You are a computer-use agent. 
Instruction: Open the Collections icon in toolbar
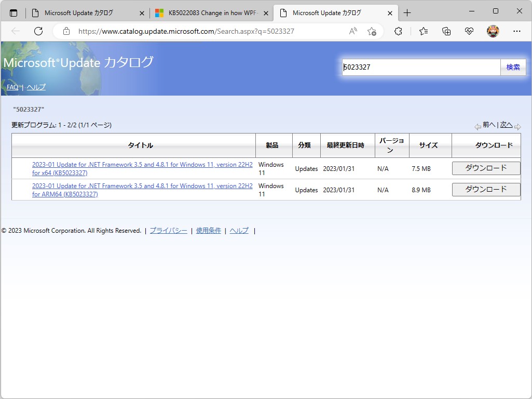(x=446, y=31)
